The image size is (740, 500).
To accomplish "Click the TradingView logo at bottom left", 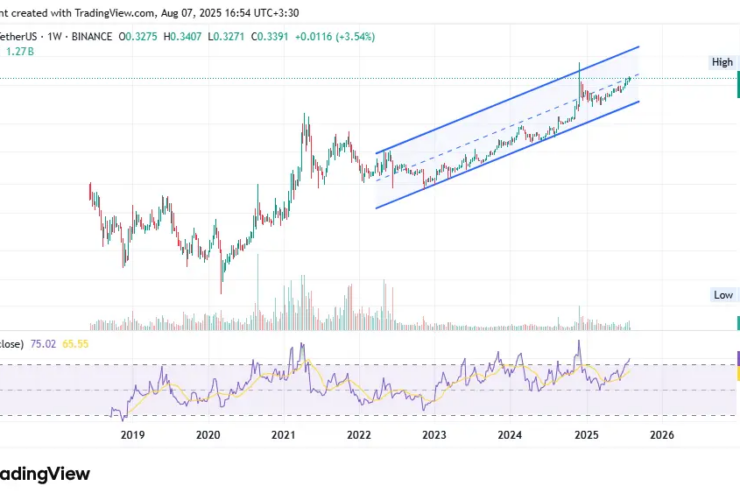I will click(44, 473).
